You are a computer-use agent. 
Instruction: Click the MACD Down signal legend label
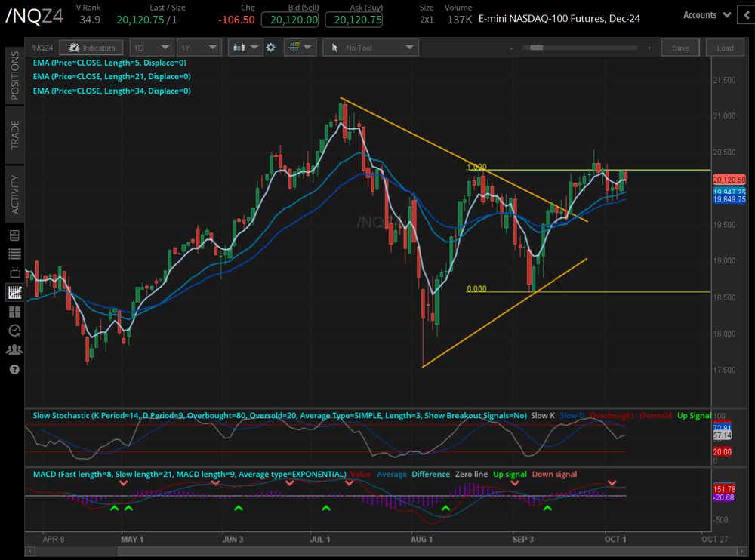pyautogui.click(x=554, y=474)
